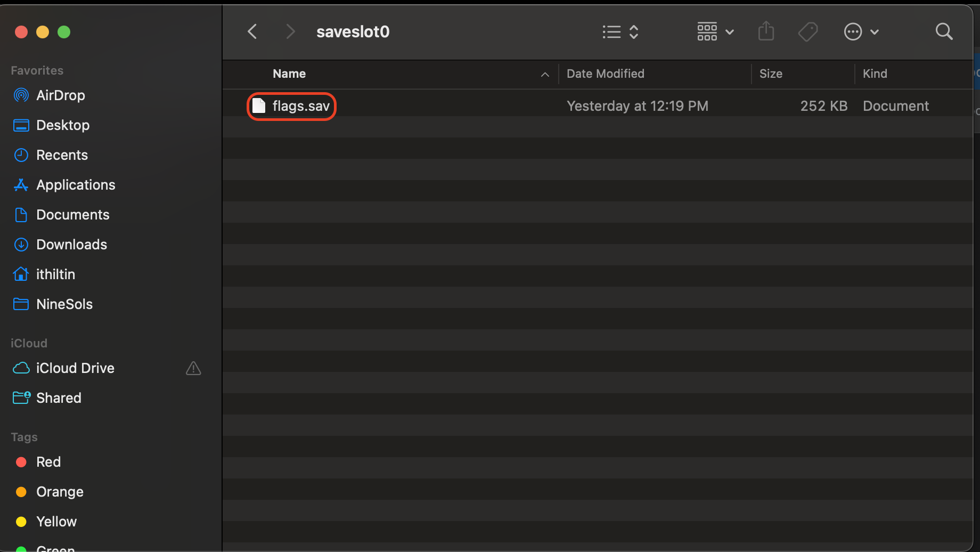Select the Applications sidebar shortcut
The height and width of the screenshot is (552, 980).
(76, 185)
